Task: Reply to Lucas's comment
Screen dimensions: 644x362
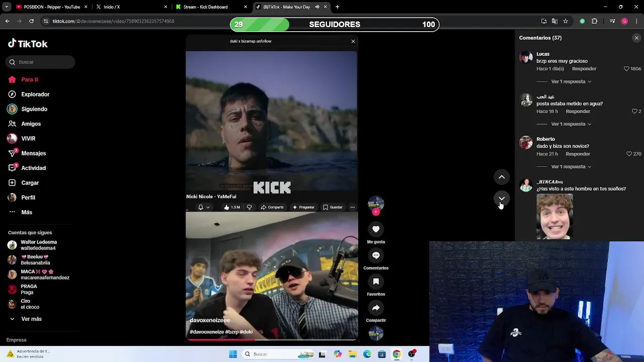Action: [584, 69]
